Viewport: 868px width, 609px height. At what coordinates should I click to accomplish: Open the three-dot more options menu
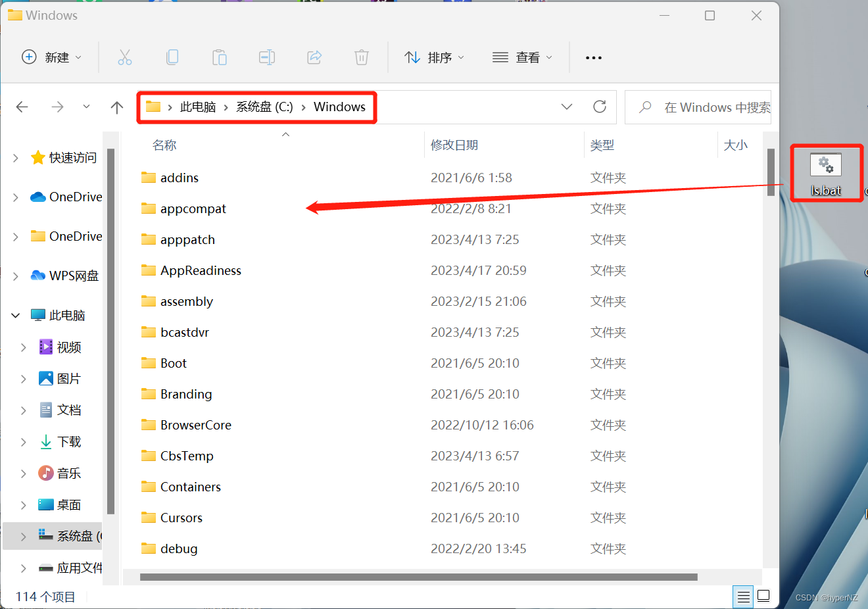594,58
